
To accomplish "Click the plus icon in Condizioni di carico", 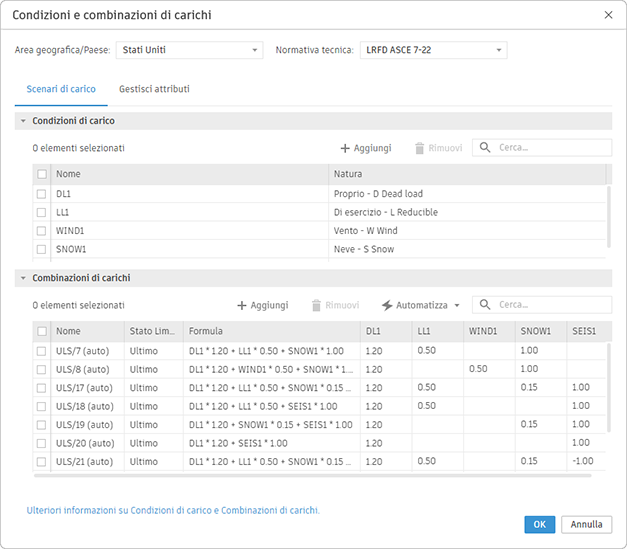I will 345,148.
